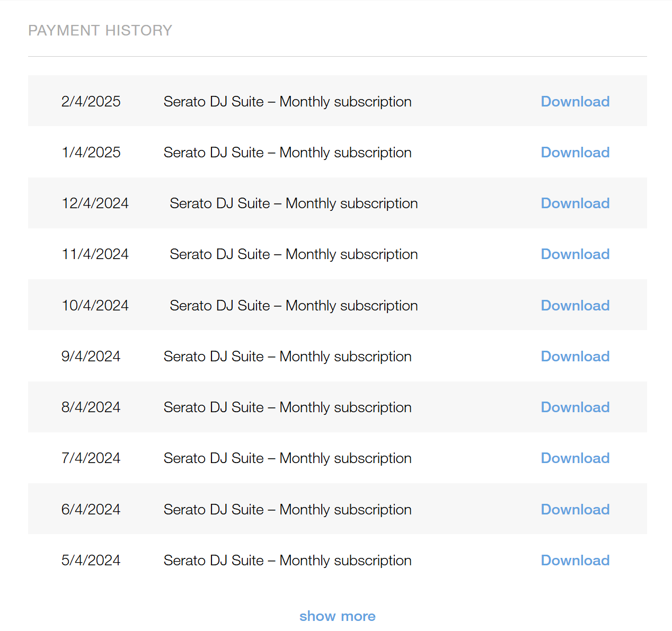Download the 5/4/2024 payment invoice
Image resolution: width=672 pixels, height=631 pixels.
(575, 560)
